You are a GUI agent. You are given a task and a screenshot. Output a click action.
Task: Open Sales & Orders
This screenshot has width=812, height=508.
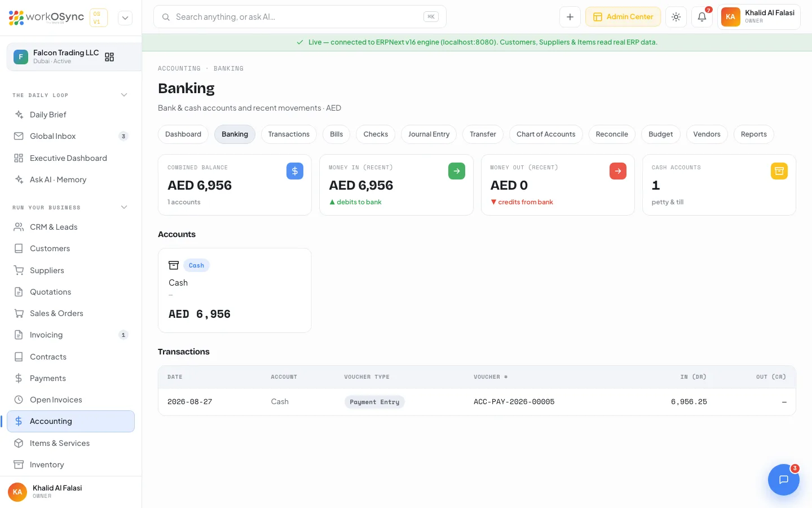(x=71, y=313)
